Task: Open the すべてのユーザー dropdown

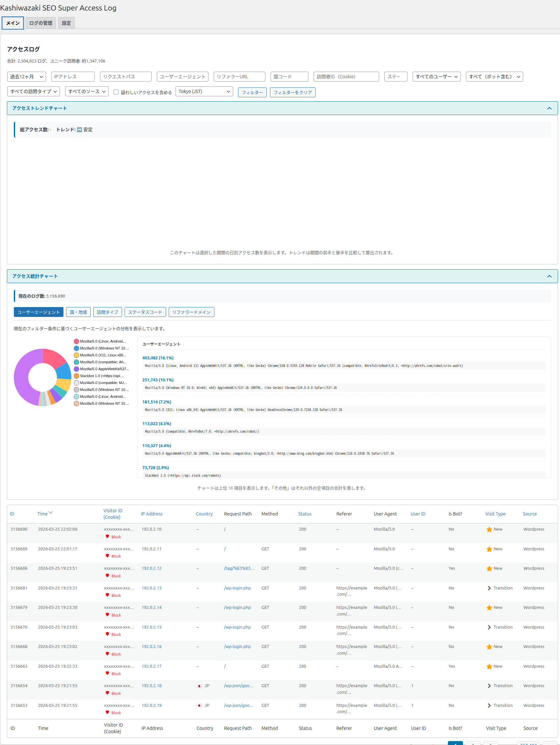Action: [436, 77]
